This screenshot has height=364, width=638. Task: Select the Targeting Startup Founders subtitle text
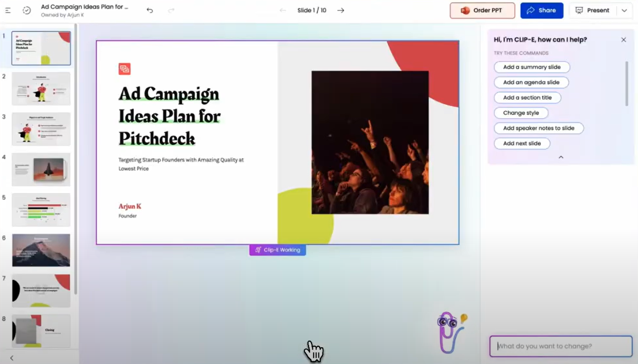[x=181, y=164]
